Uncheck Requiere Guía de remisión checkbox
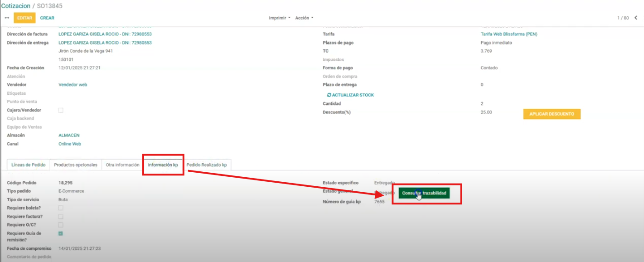 pyautogui.click(x=61, y=233)
